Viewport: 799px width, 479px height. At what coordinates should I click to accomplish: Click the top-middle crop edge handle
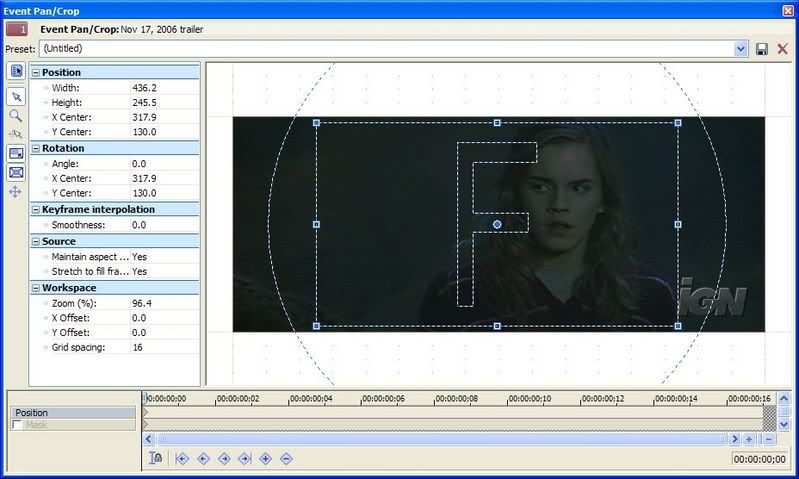click(x=497, y=123)
